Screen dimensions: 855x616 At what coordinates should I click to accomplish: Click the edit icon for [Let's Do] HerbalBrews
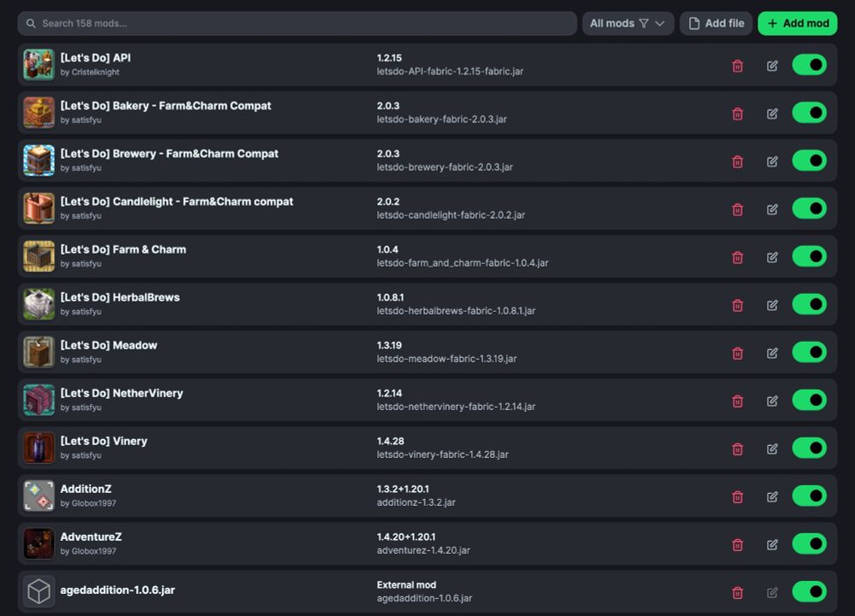pyautogui.click(x=772, y=304)
